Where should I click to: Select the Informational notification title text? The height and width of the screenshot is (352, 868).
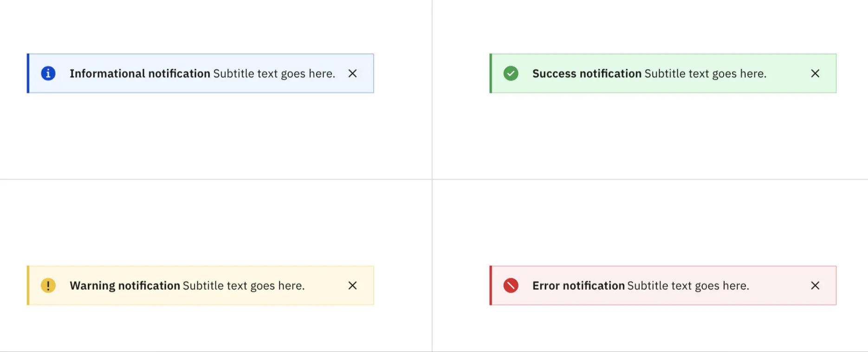[x=140, y=73]
